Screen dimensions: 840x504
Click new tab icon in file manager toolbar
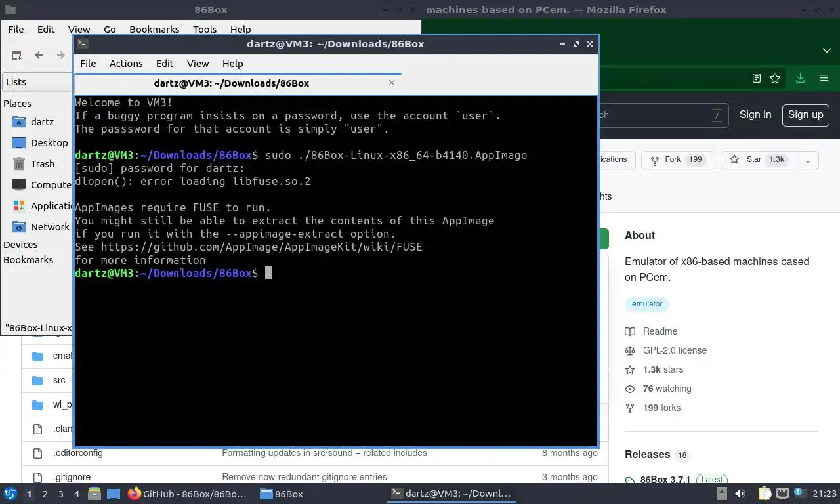pyautogui.click(x=16, y=55)
